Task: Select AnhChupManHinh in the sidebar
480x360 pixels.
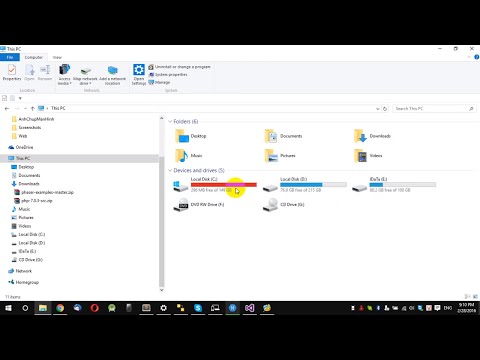Action: pyautogui.click(x=36, y=119)
